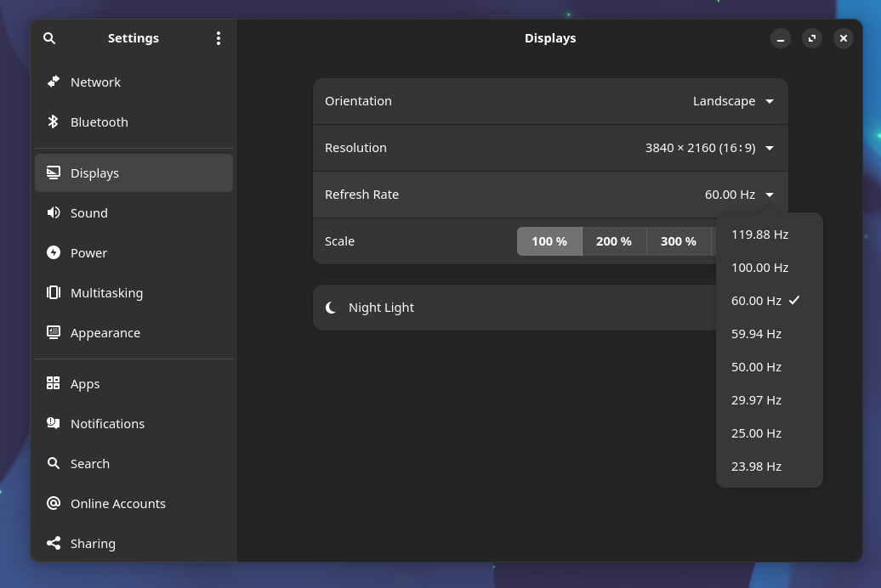Switch to Power settings
Screen dimensions: 881x588
click(134, 252)
